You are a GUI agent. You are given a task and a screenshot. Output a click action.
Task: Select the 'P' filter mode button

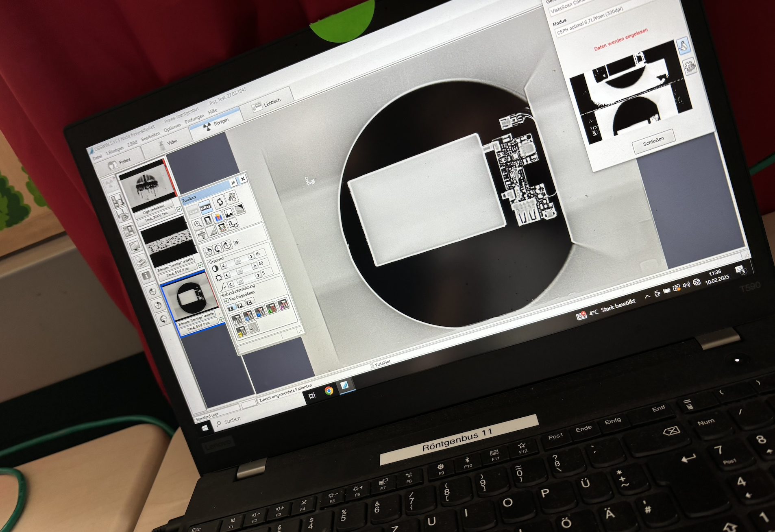click(x=240, y=305)
